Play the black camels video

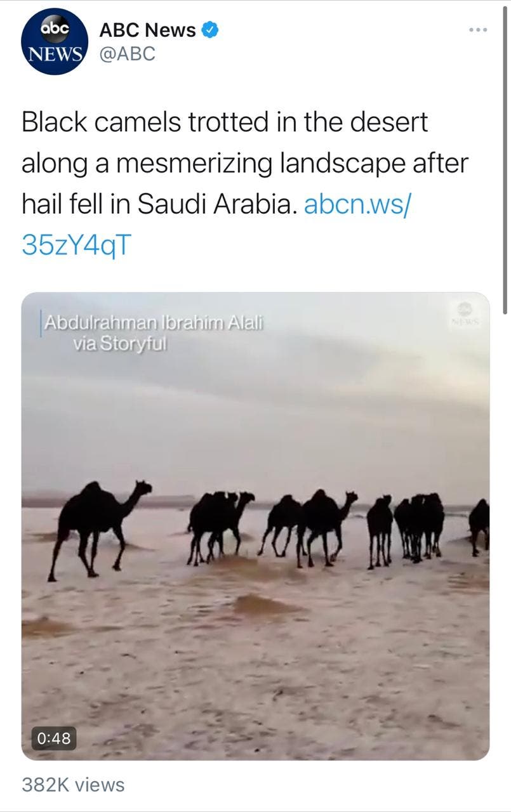pyautogui.click(x=255, y=526)
